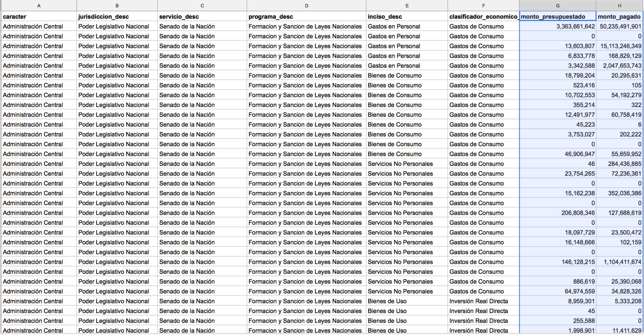Select cell with value 20,295,631

[x=620, y=75]
